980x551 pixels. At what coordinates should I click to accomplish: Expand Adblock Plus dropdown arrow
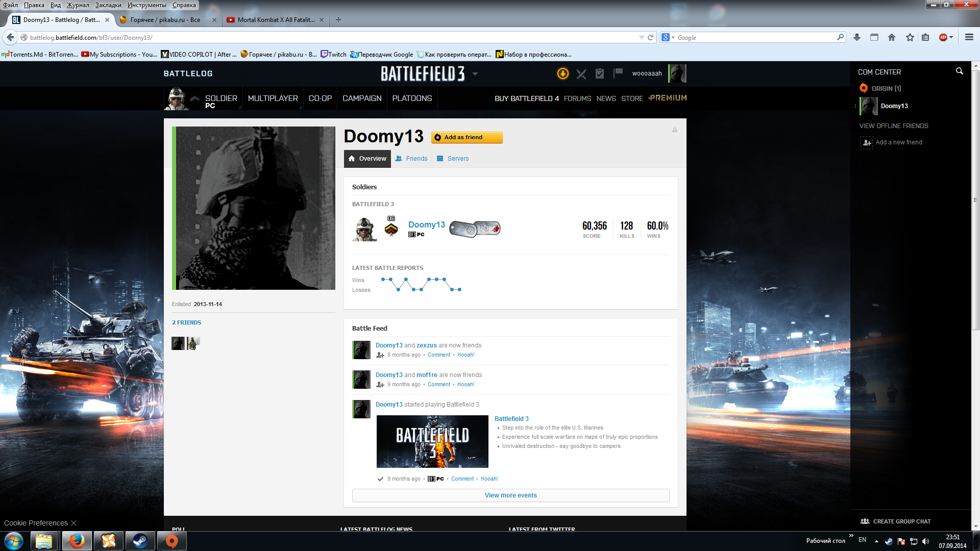tap(951, 37)
